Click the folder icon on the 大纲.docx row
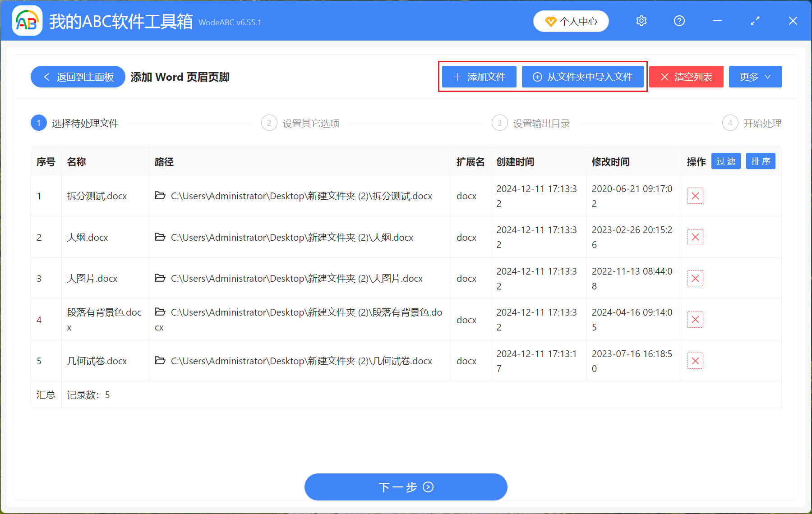Viewport: 812px width, 514px height. [160, 237]
